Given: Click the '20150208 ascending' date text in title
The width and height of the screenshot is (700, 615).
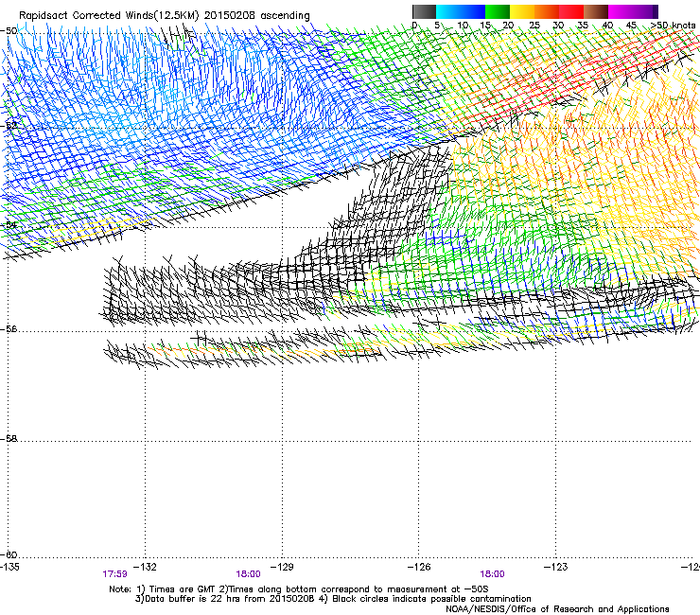Looking at the screenshot, I should [256, 15].
